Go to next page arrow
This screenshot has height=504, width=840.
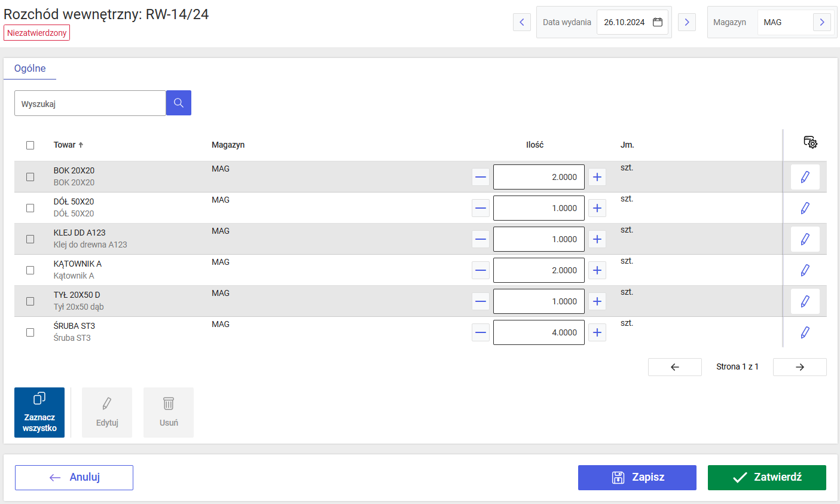coord(800,367)
